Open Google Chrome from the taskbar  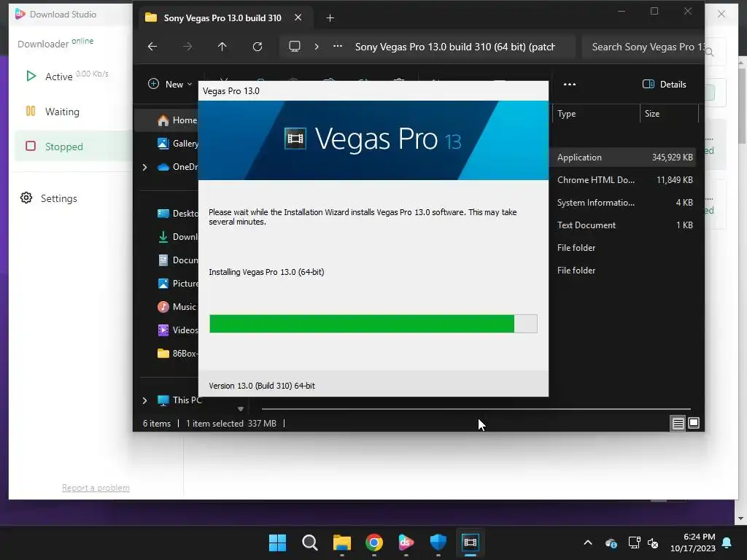(374, 542)
